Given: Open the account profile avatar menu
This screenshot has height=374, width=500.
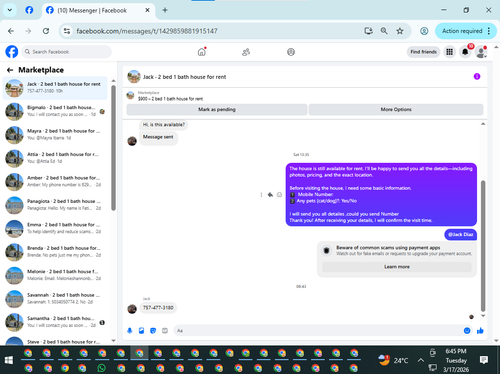Looking at the screenshot, I should [x=481, y=52].
